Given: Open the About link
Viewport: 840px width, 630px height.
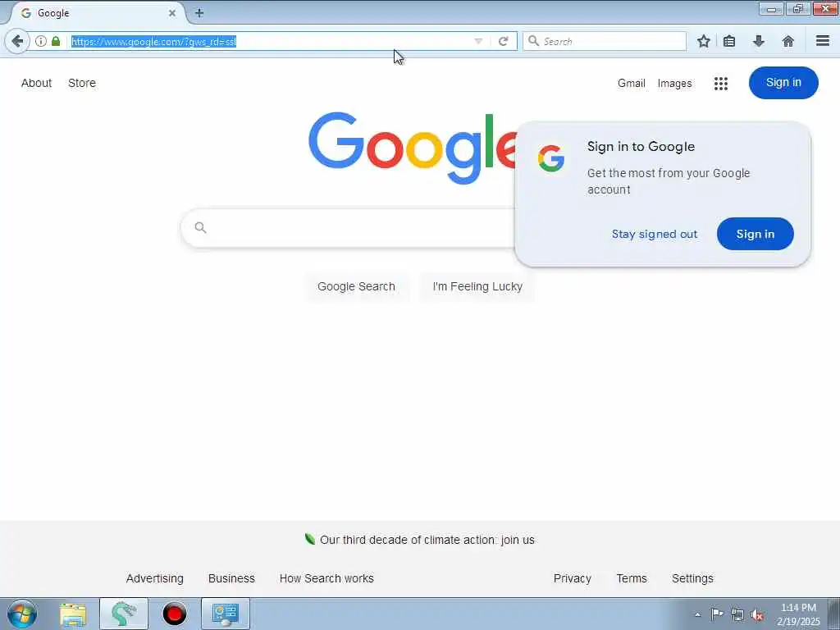Looking at the screenshot, I should point(36,83).
